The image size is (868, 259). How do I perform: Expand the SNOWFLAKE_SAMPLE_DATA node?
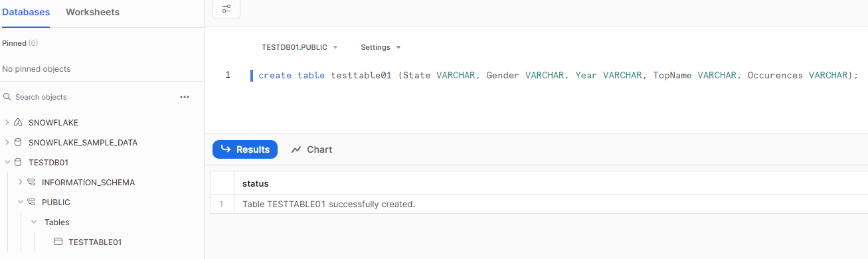[x=7, y=143]
